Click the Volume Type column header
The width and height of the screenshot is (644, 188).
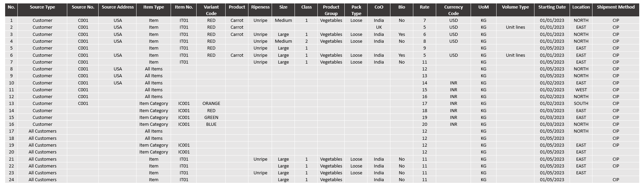click(515, 7)
